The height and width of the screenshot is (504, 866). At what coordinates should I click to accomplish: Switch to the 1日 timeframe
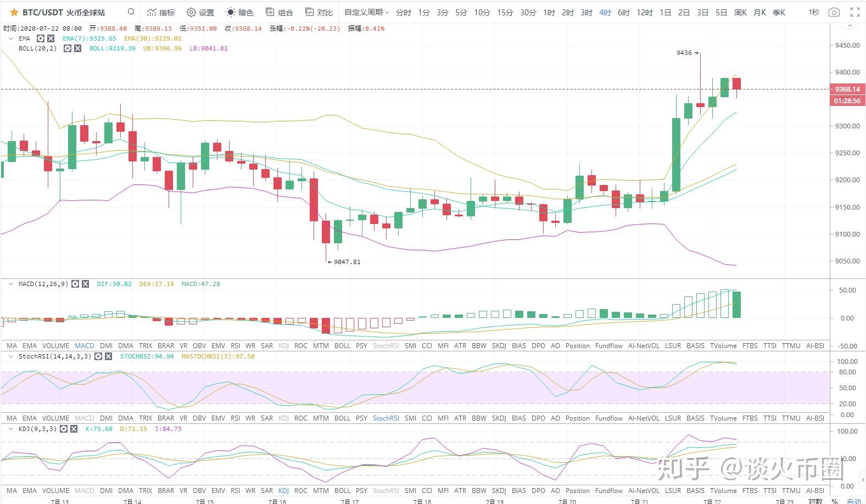(x=665, y=12)
